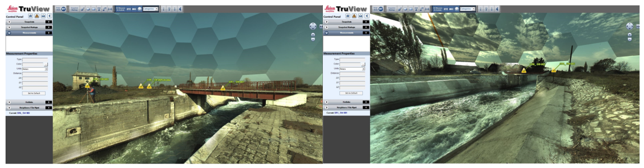Collapse the Measurements section in right panel
The image size is (644, 168).
click(x=326, y=33)
